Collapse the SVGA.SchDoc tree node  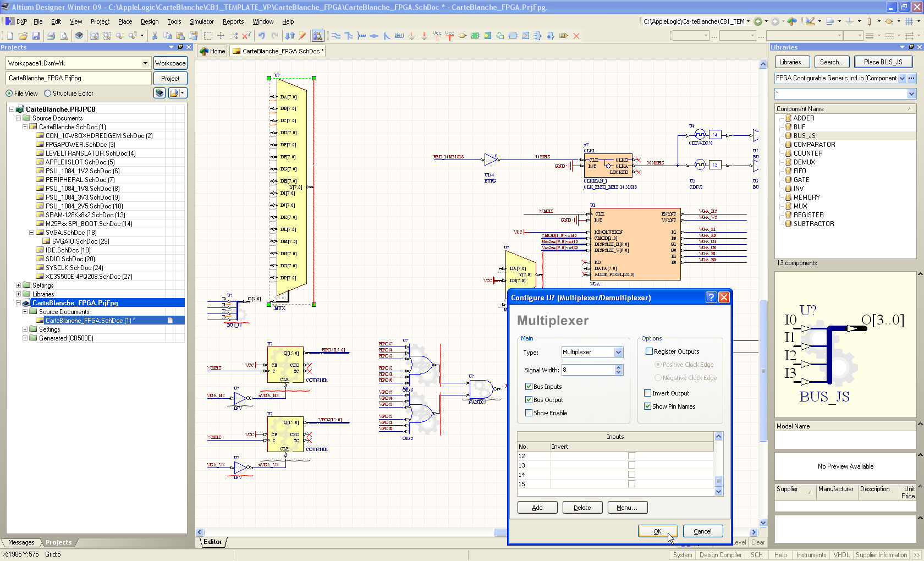tap(31, 233)
